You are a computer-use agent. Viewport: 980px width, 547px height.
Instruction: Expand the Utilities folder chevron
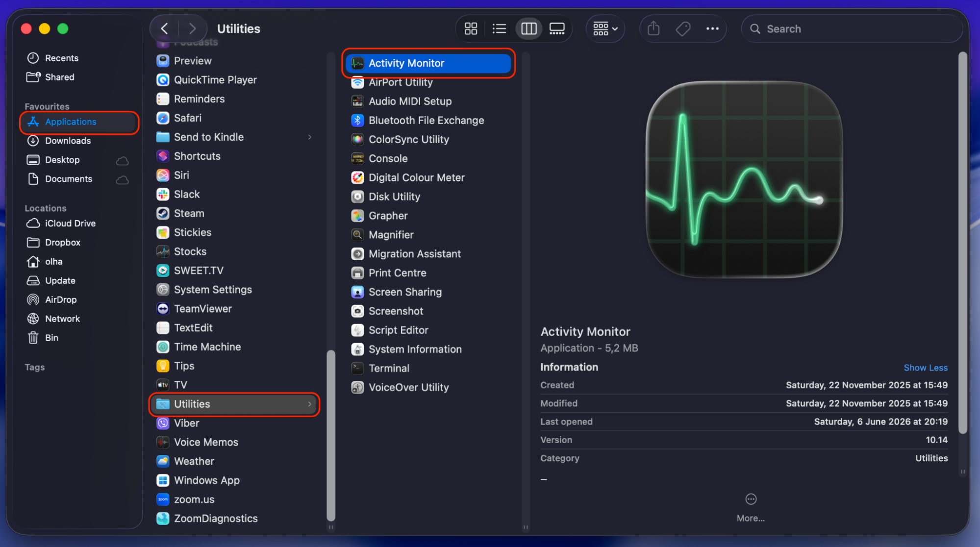click(310, 404)
